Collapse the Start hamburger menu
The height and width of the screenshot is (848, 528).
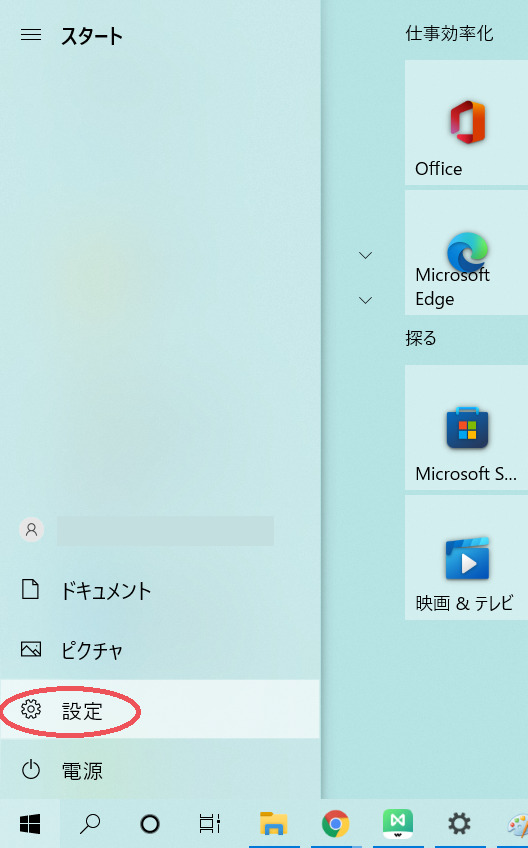31,35
